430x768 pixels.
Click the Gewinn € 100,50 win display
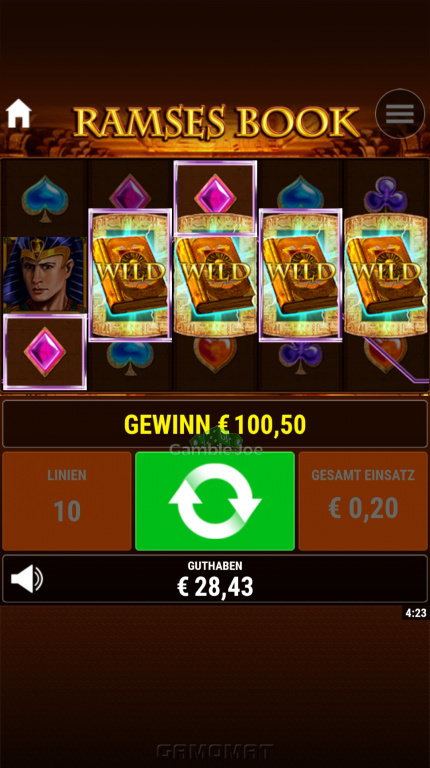(x=215, y=424)
